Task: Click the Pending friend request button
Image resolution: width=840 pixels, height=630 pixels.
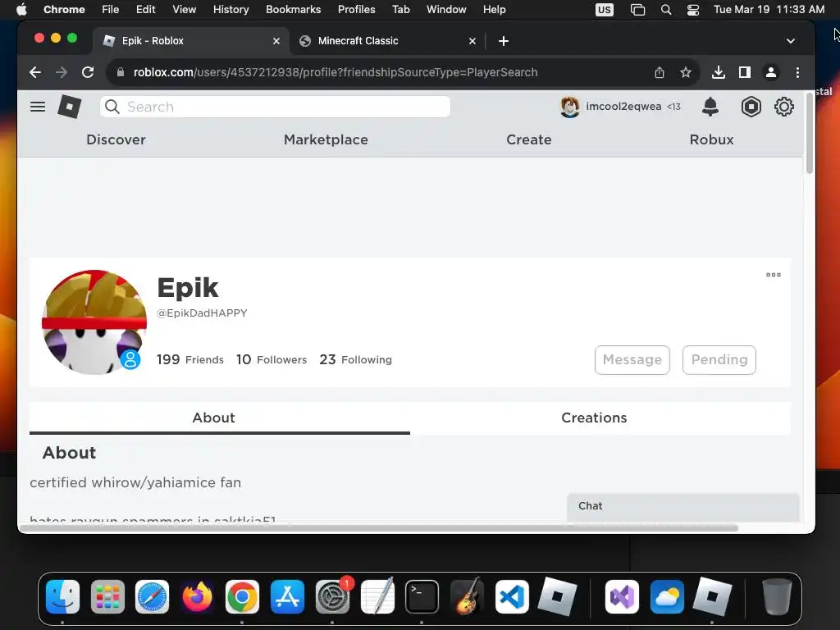Action: coord(719,359)
